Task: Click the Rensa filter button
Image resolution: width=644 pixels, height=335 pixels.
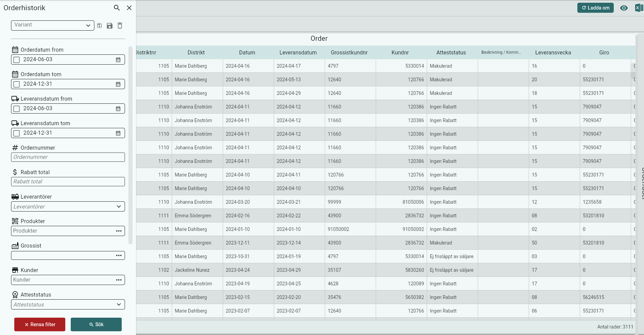Action: [40, 324]
